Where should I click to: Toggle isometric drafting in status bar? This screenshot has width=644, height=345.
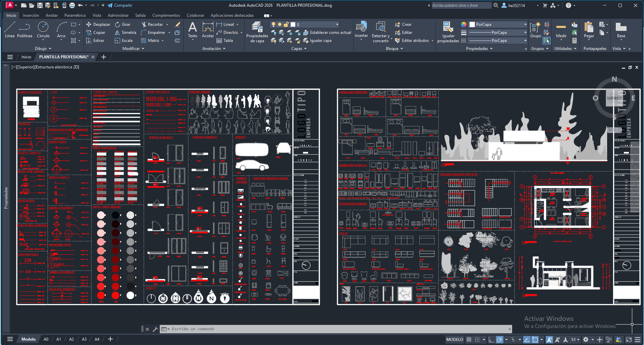pos(513,340)
